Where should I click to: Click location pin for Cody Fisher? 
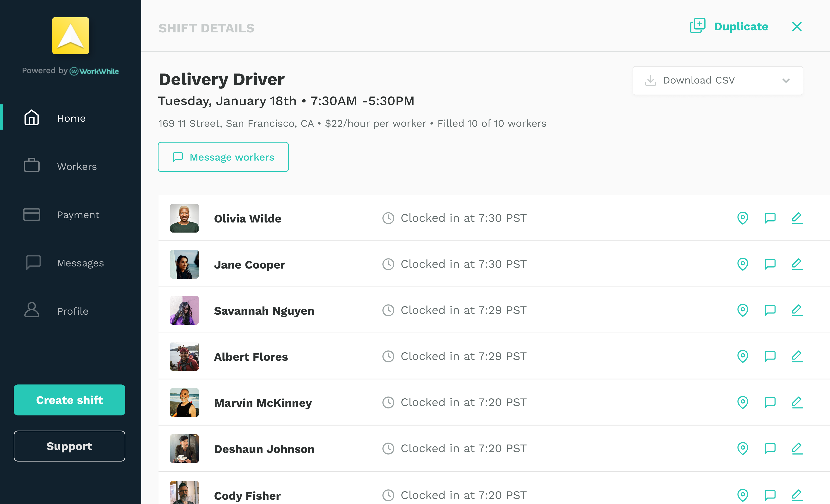[742, 495]
